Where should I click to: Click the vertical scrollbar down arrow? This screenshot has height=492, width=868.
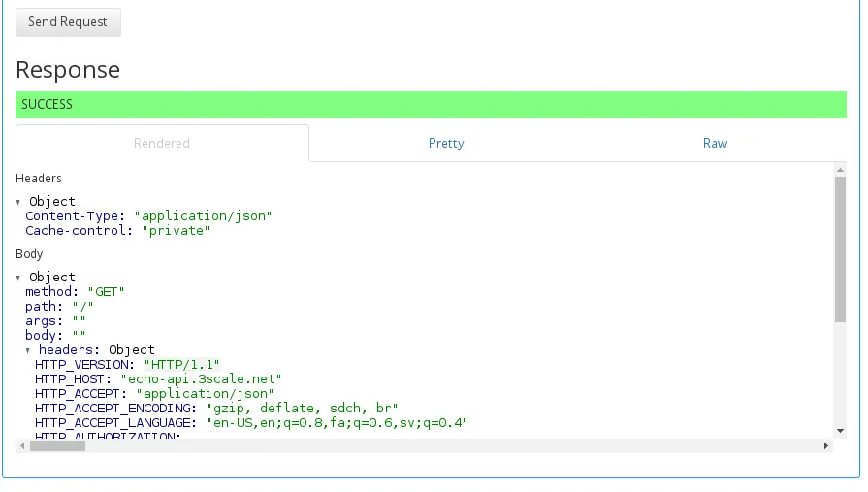[840, 431]
